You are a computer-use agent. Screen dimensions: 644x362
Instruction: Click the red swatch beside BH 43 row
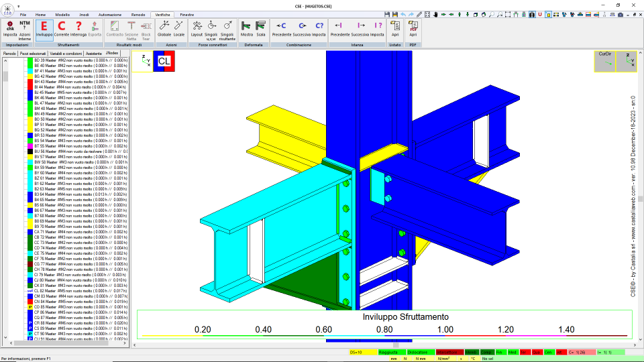coord(30,82)
